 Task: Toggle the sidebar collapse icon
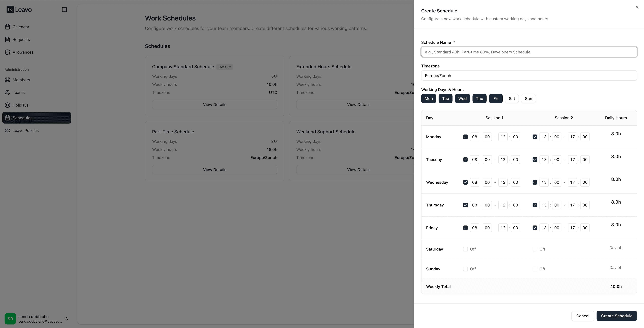pyautogui.click(x=65, y=10)
